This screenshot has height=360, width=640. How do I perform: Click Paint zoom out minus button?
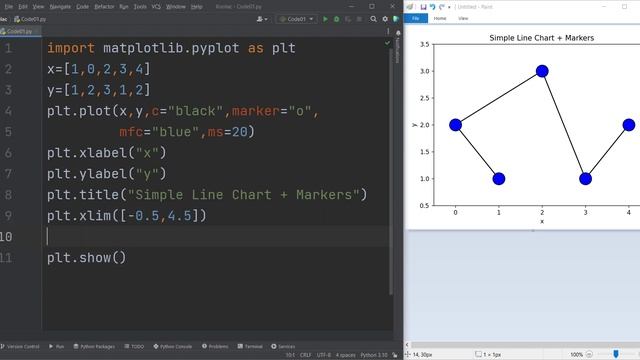pyautogui.click(x=589, y=354)
